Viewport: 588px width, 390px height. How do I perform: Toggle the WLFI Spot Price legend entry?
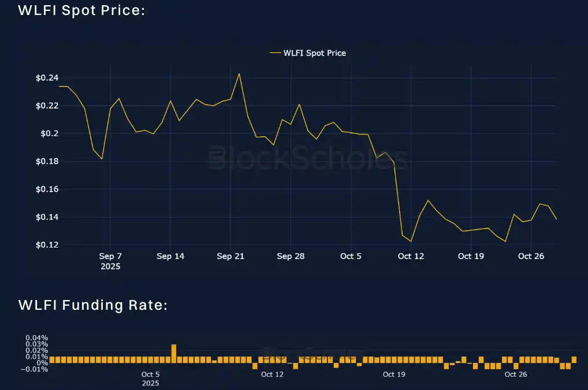click(314, 53)
